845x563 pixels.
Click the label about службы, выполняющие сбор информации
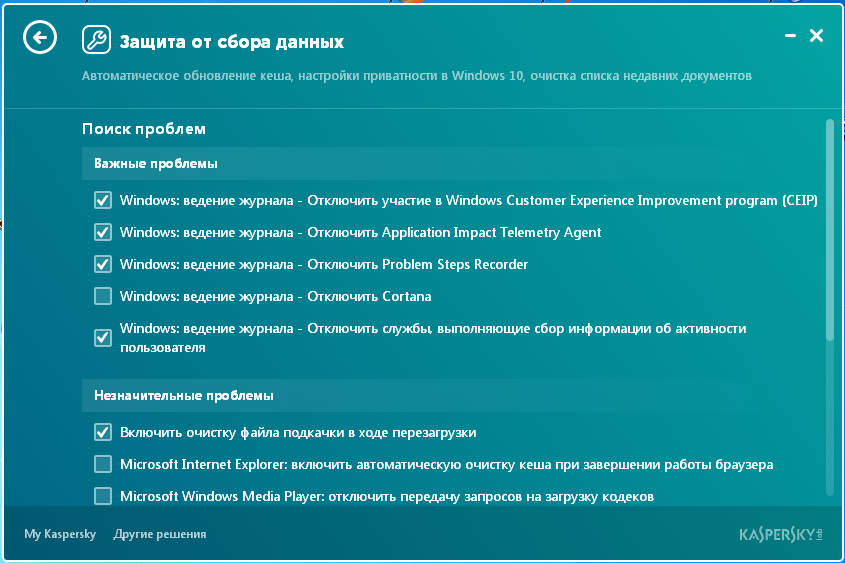tap(433, 338)
